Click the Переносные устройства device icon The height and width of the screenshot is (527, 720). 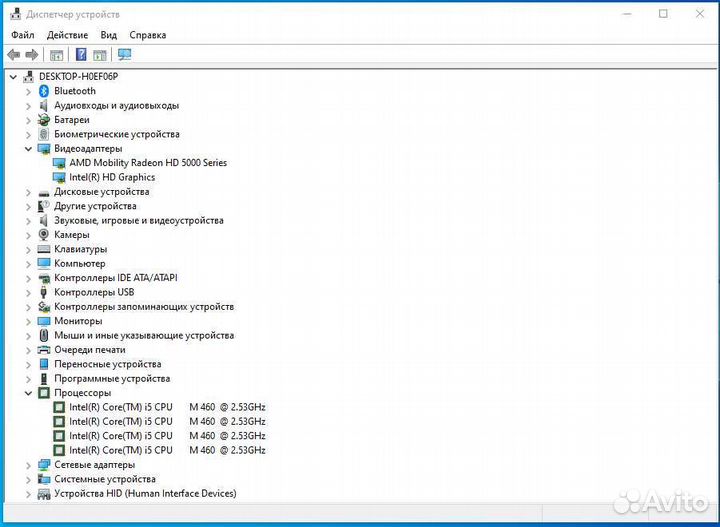pyautogui.click(x=44, y=364)
